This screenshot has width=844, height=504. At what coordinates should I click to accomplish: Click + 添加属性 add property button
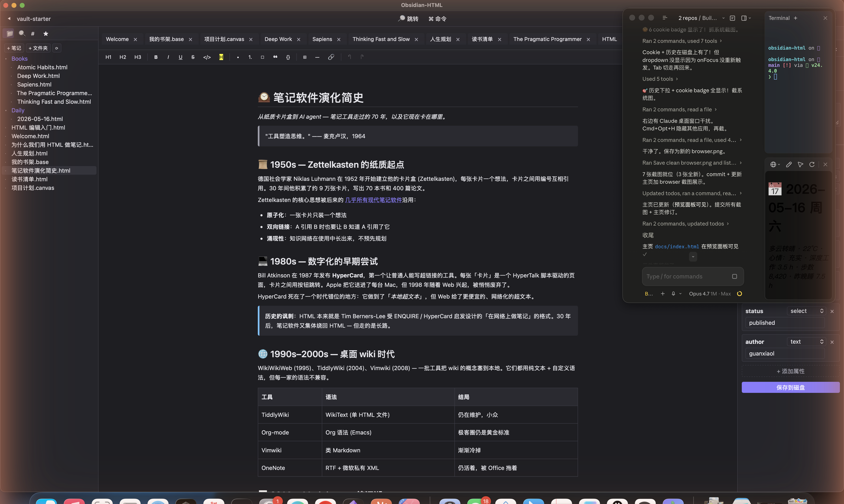pyautogui.click(x=791, y=371)
